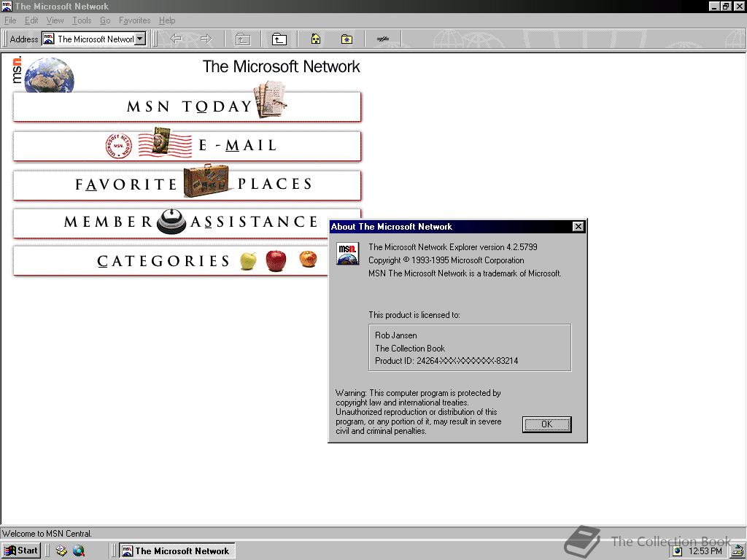The image size is (747, 560).
Task: Click The Microsoft Network taskbar button
Action: [x=177, y=551]
